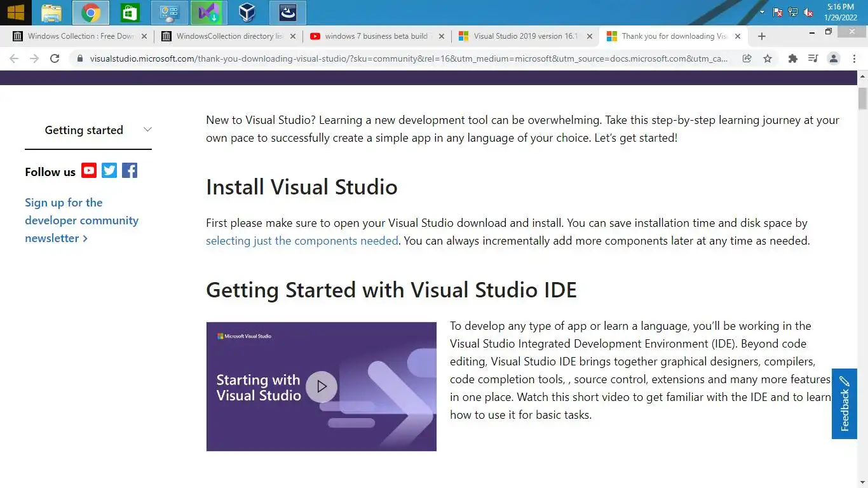This screenshot has height=488, width=868.
Task: Close the Visual Studio 2019 version tab
Action: pos(590,36)
